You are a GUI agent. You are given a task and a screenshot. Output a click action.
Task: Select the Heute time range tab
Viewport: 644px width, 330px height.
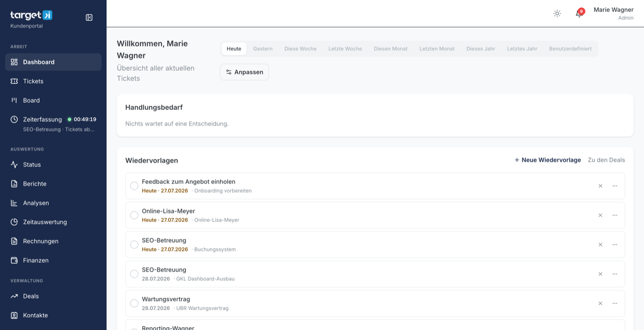pyautogui.click(x=234, y=49)
